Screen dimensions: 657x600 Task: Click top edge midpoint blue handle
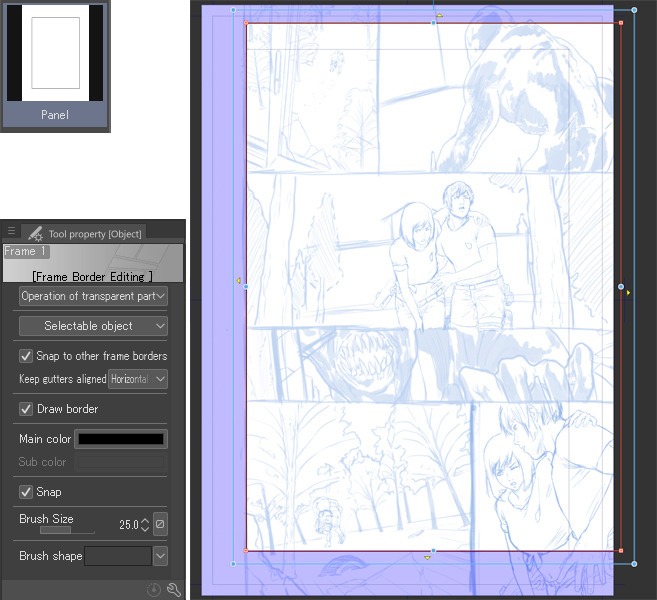click(x=434, y=23)
